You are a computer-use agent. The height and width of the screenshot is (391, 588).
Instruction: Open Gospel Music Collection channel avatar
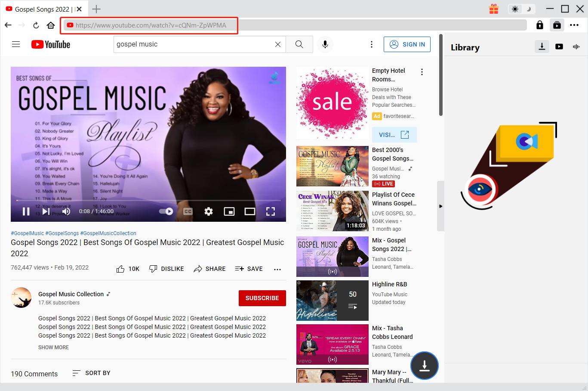pos(21,298)
